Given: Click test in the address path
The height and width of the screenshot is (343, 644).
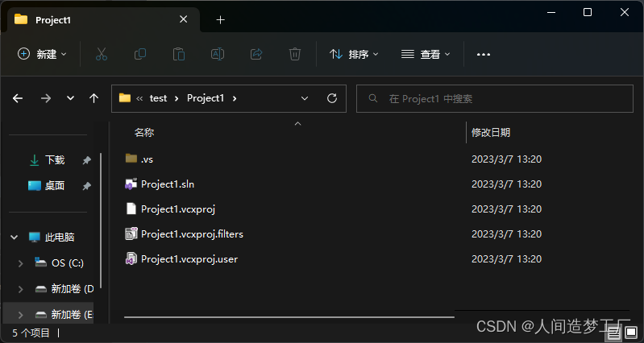Looking at the screenshot, I should [x=158, y=98].
